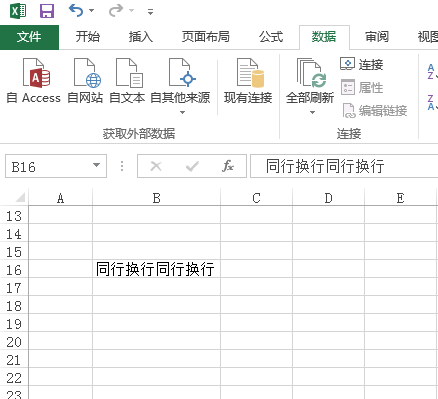Select cell B16 containing 同行换行同行换行
The height and width of the screenshot is (399, 438).
pos(156,269)
